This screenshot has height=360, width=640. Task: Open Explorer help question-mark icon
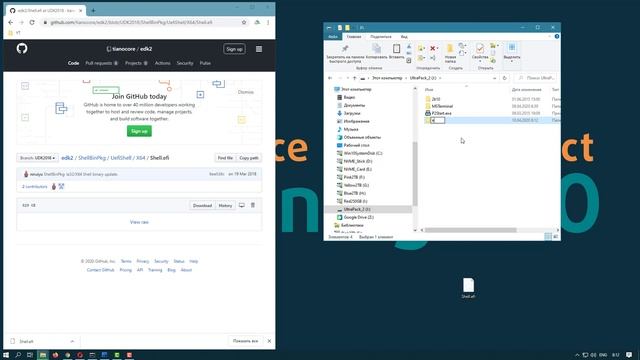pos(557,37)
